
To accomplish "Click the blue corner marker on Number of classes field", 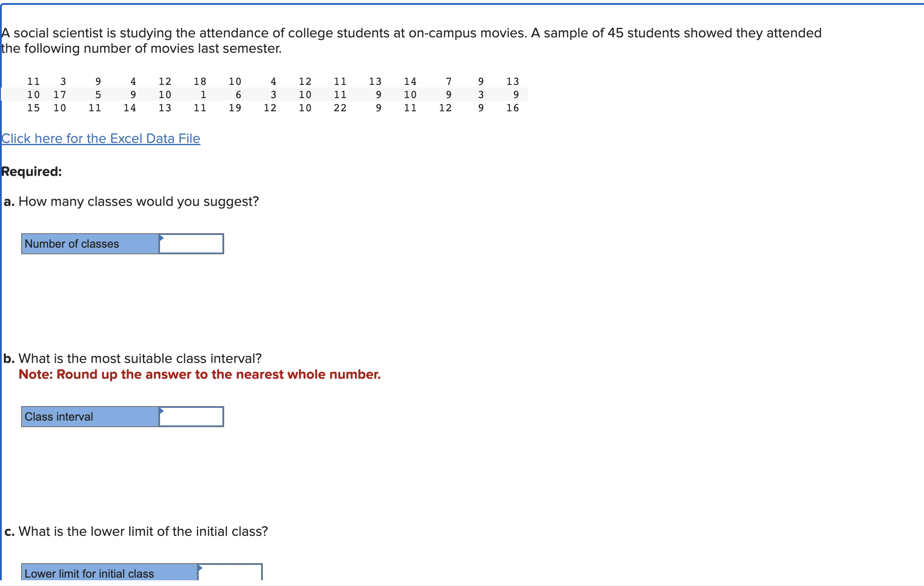I will tap(161, 238).
